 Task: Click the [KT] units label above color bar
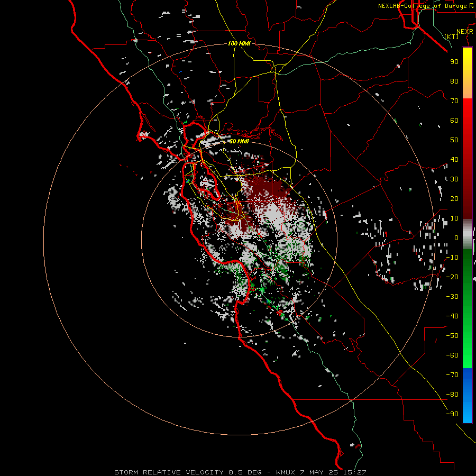452,36
